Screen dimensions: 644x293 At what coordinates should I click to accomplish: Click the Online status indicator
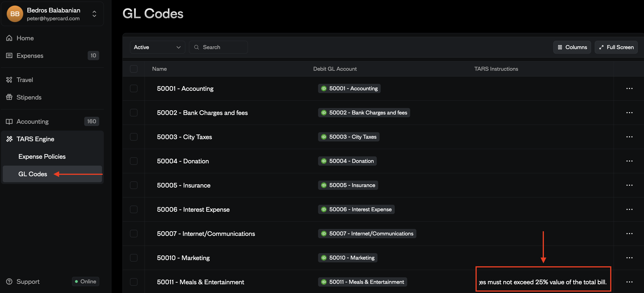click(x=85, y=281)
